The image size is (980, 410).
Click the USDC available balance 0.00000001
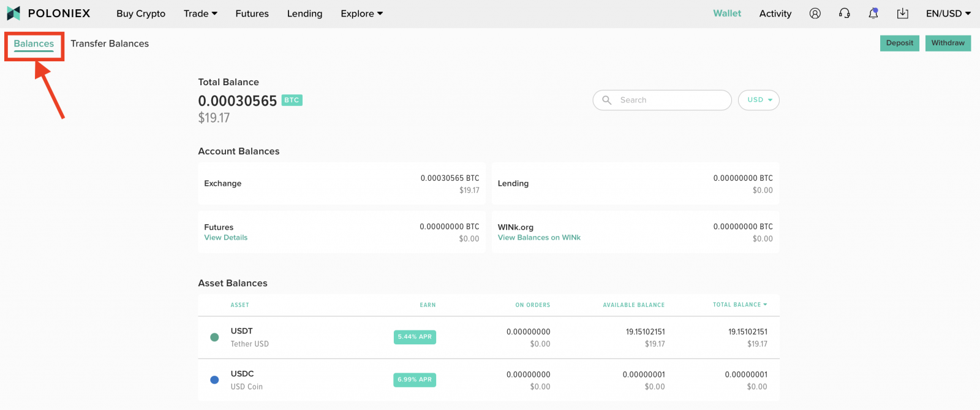point(644,374)
